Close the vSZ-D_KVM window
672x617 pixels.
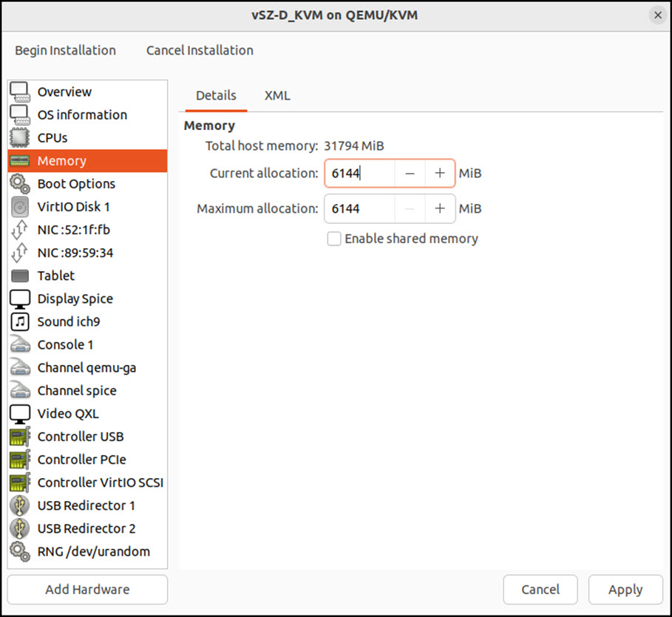click(658, 16)
